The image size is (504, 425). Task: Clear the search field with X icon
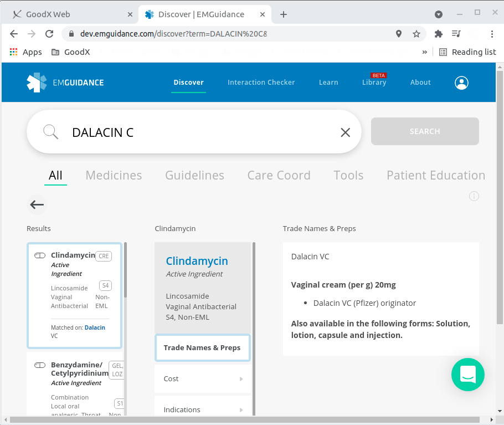345,132
